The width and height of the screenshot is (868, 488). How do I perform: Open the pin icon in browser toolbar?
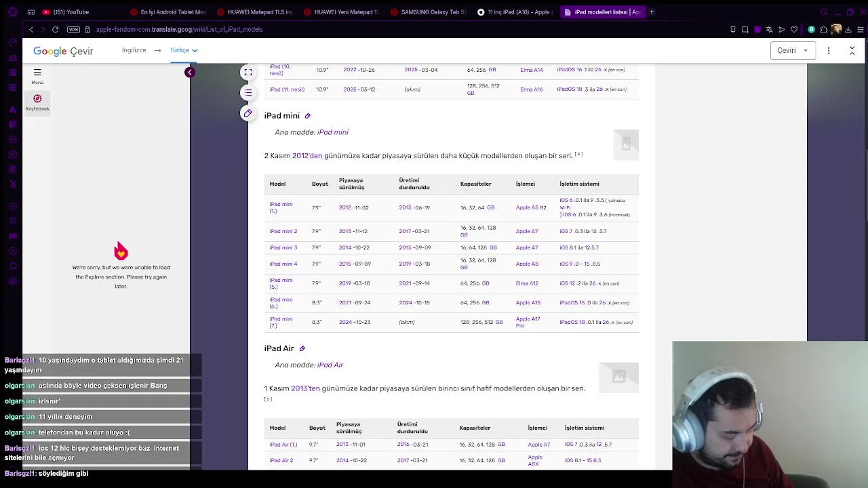(x=732, y=29)
